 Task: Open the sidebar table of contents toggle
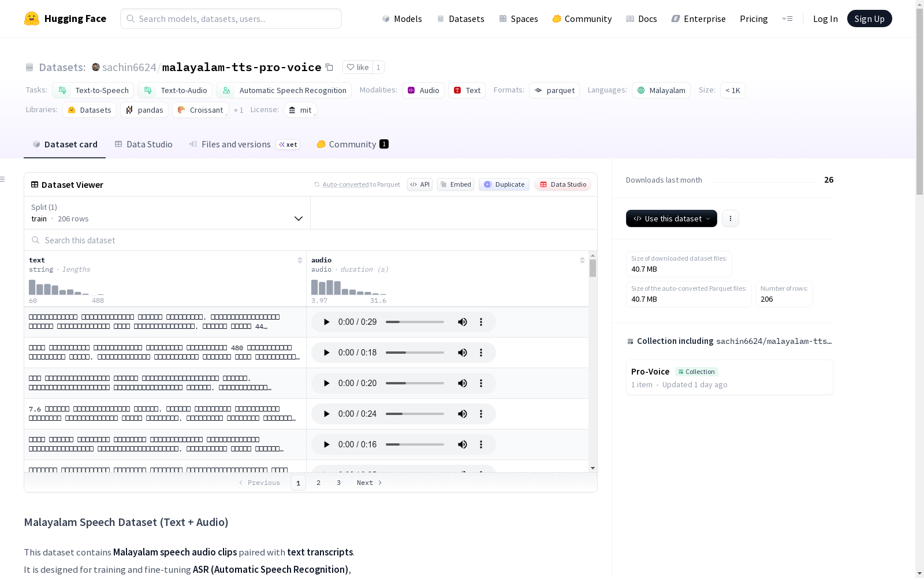[x=3, y=179]
